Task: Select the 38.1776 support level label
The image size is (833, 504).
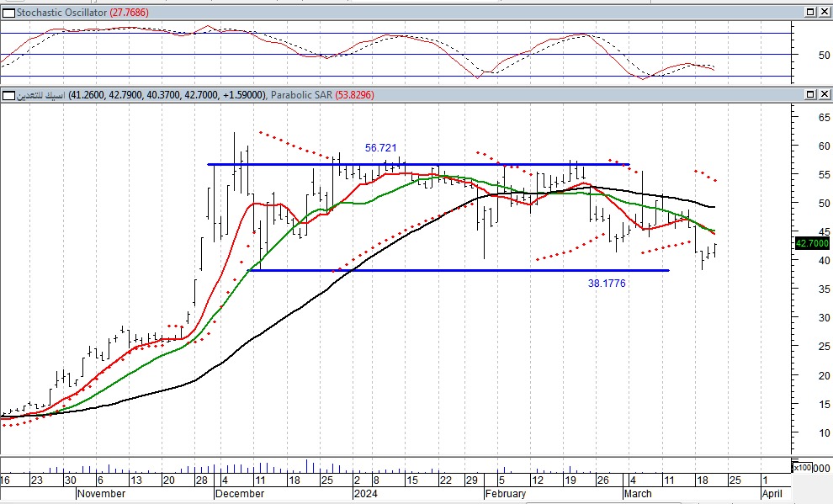Action: click(x=606, y=284)
